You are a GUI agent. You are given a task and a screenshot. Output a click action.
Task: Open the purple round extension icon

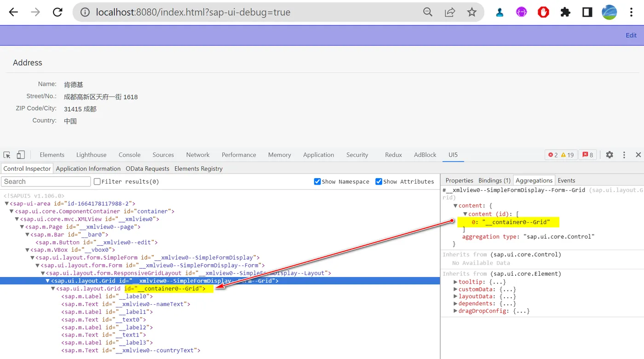pyautogui.click(x=522, y=12)
